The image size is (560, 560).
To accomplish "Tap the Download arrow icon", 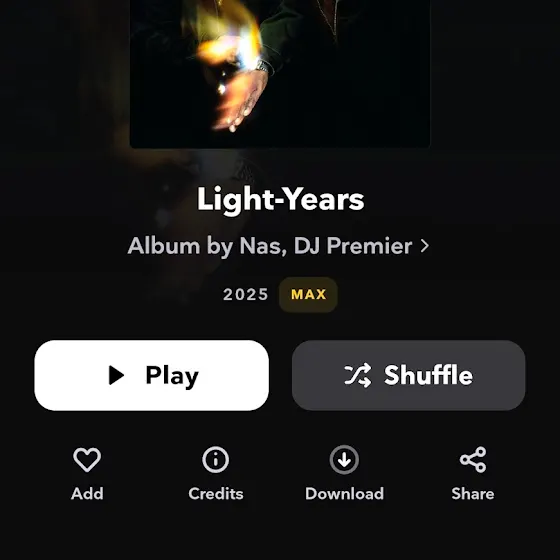I will pos(344,460).
